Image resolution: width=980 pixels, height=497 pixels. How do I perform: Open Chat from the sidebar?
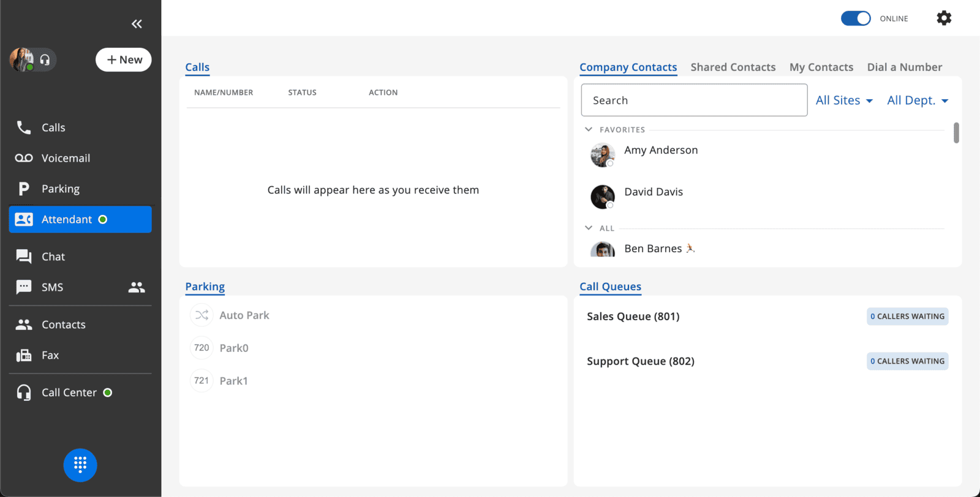[x=53, y=257]
